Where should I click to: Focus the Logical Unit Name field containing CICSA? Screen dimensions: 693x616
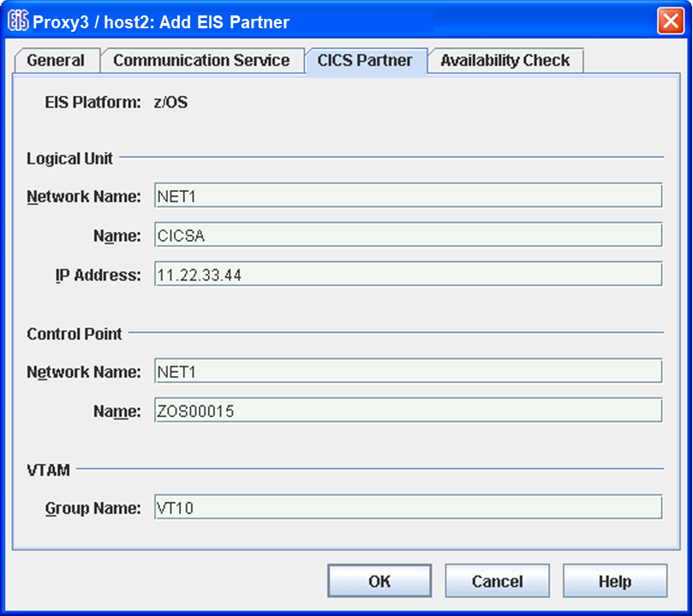[408, 235]
